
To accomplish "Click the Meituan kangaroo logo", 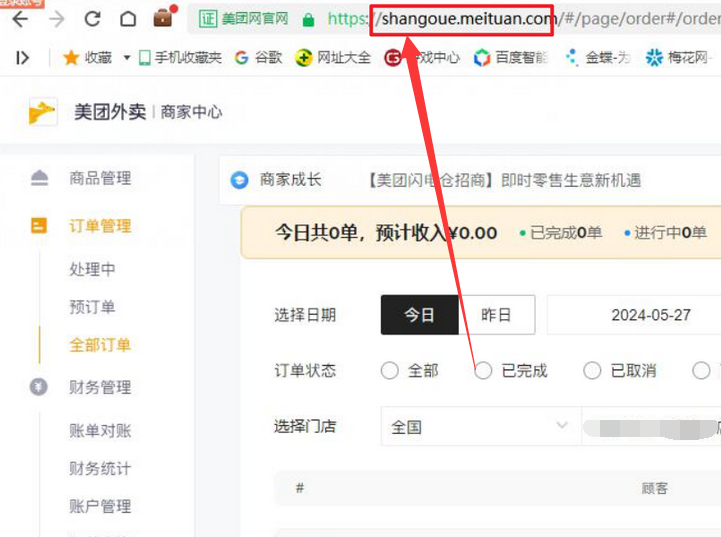I will tap(43, 112).
